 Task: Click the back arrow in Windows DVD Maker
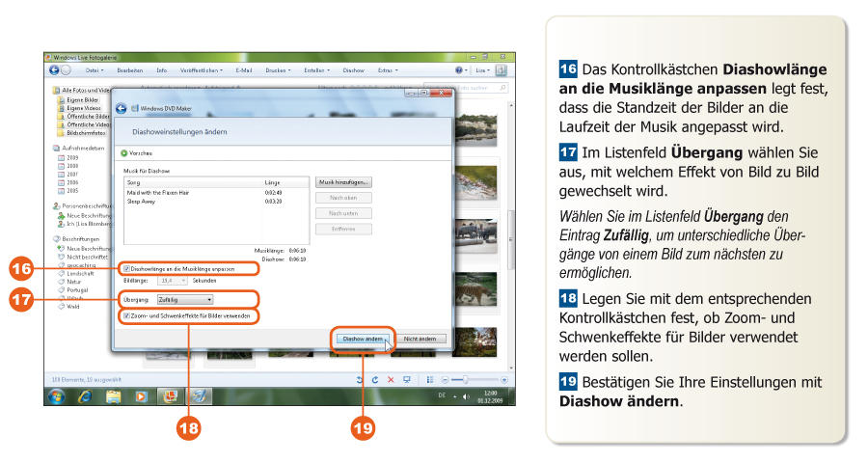click(122, 109)
